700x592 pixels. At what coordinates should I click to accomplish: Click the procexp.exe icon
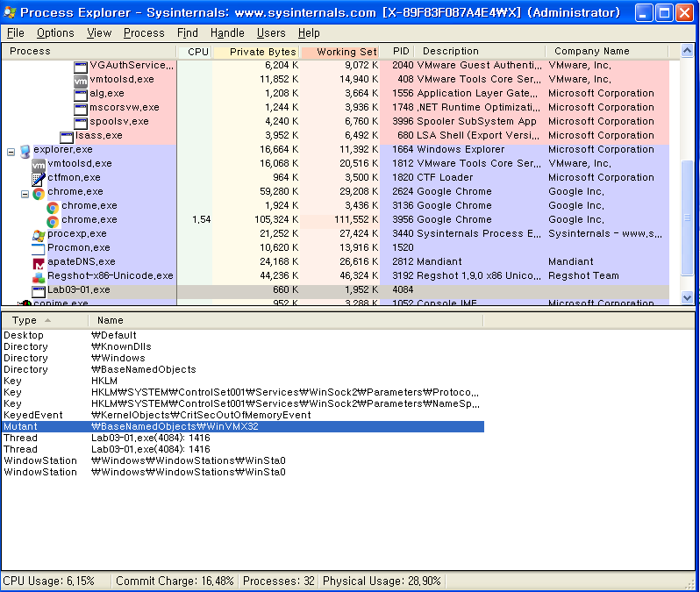(x=39, y=235)
